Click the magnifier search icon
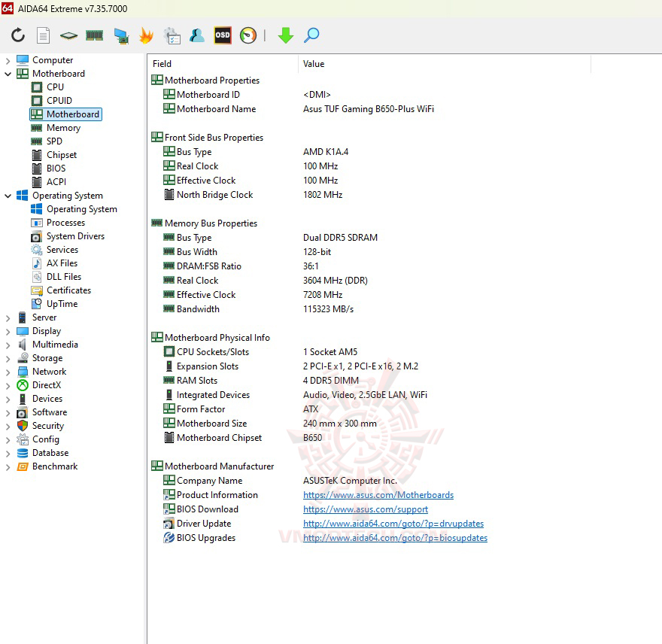 pyautogui.click(x=311, y=35)
